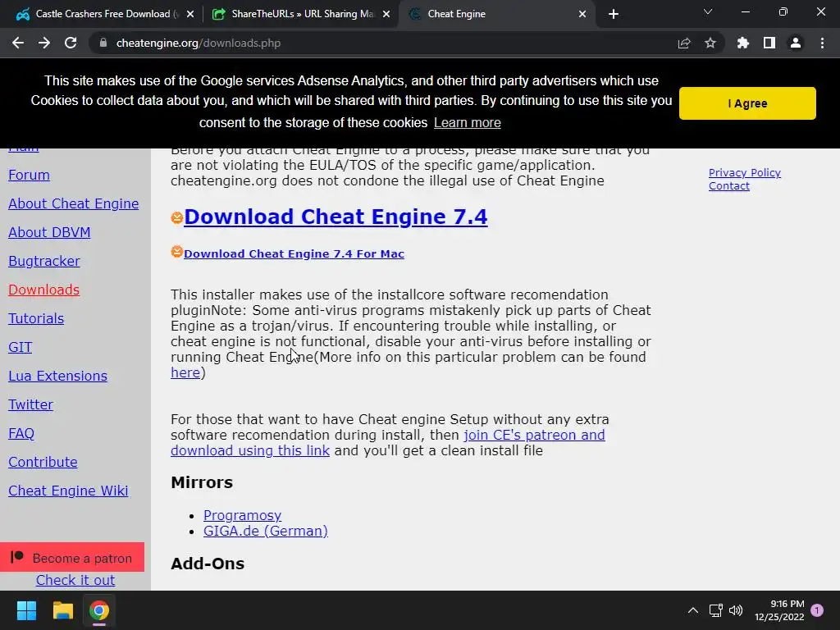Show hidden system tray icons

coord(692,610)
